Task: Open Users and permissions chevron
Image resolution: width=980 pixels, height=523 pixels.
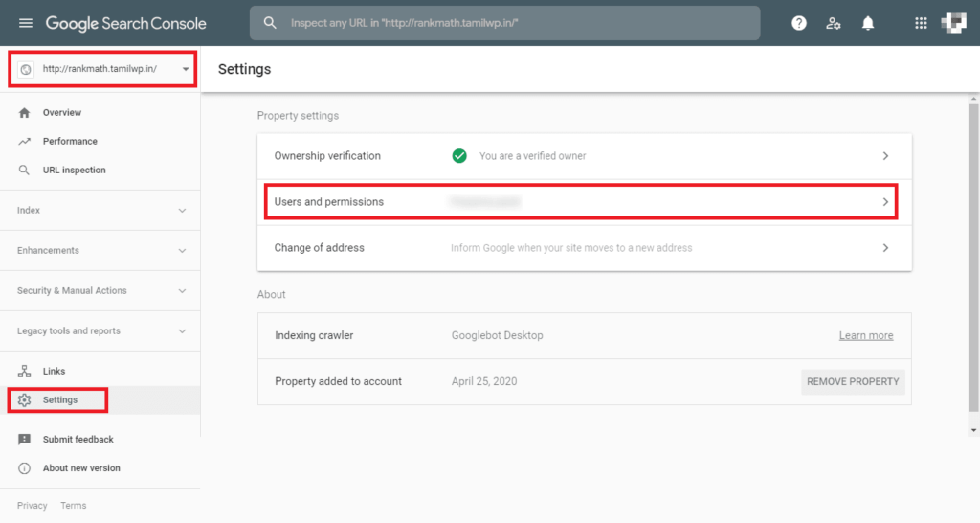Action: [885, 202]
